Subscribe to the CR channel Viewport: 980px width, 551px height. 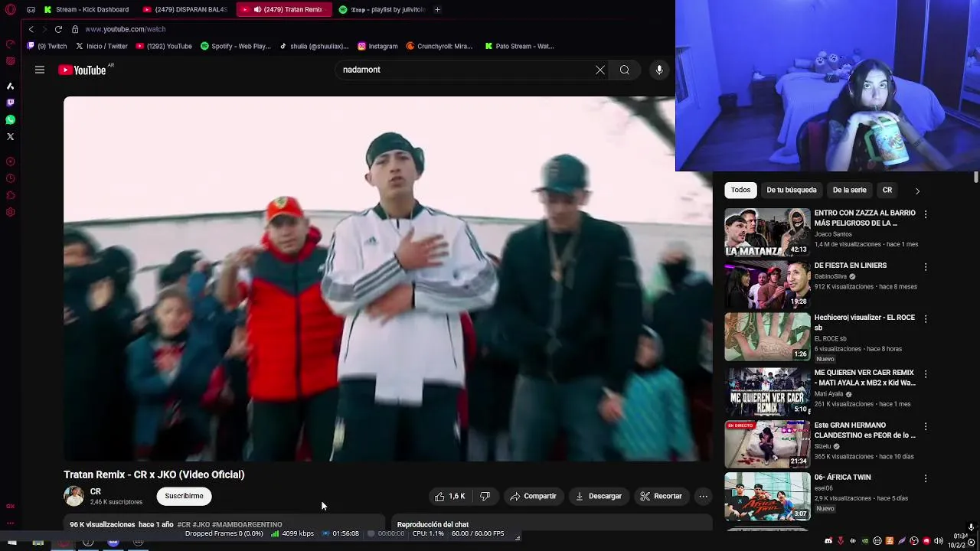[x=184, y=496]
